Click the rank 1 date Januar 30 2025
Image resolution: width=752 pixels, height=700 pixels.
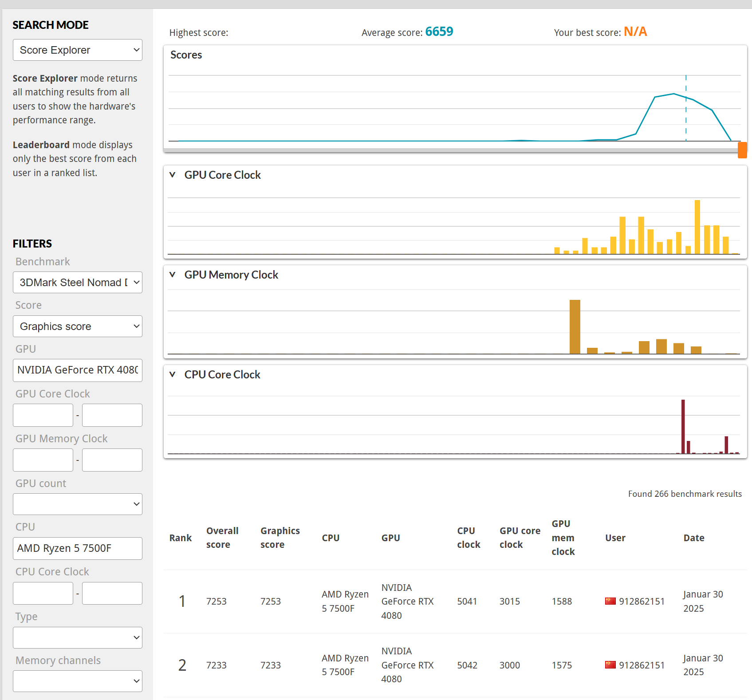[703, 602]
